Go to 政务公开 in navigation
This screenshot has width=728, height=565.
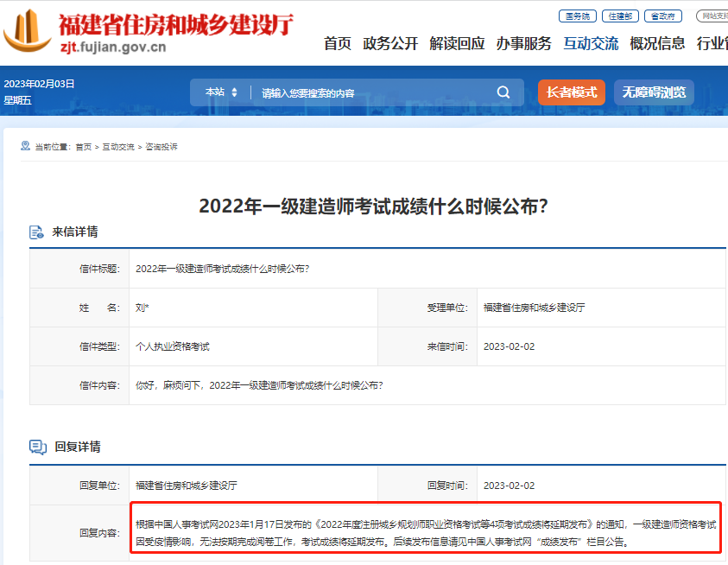point(390,43)
